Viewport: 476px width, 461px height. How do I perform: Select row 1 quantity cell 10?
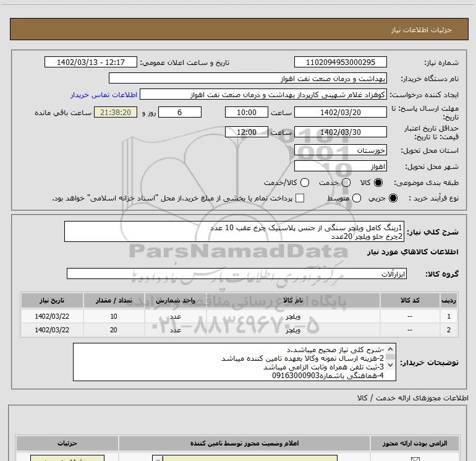[x=114, y=316]
